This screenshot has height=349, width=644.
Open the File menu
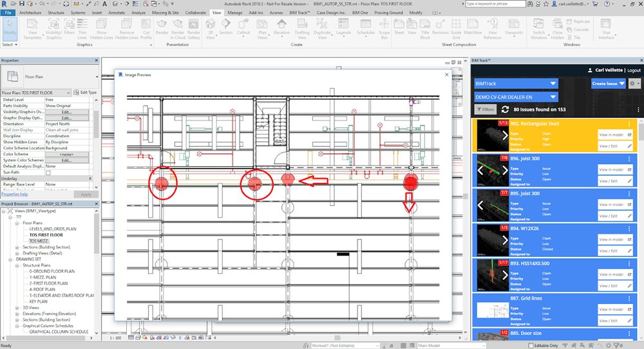pos(8,13)
